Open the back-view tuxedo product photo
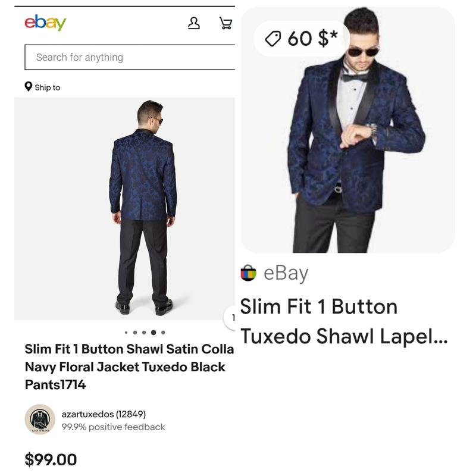476x476 pixels. click(124, 208)
